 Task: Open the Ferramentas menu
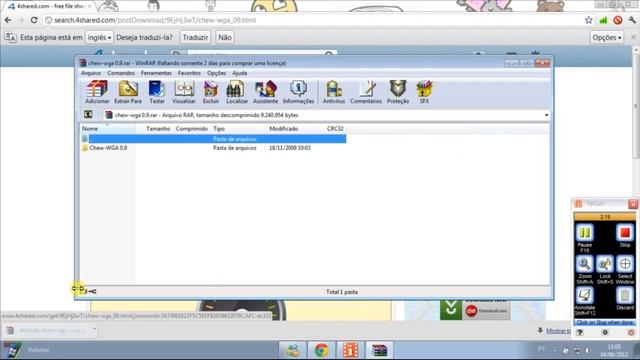[156, 73]
